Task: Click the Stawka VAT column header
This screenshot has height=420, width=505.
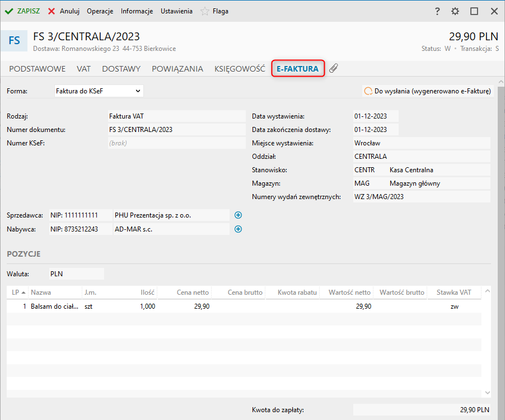Action: [x=455, y=292]
